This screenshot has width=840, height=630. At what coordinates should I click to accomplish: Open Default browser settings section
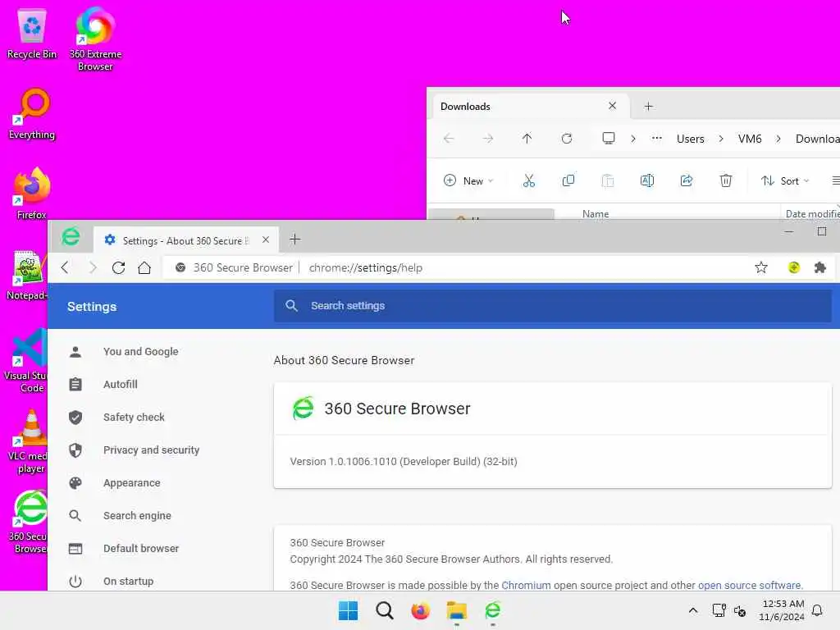coord(140,548)
